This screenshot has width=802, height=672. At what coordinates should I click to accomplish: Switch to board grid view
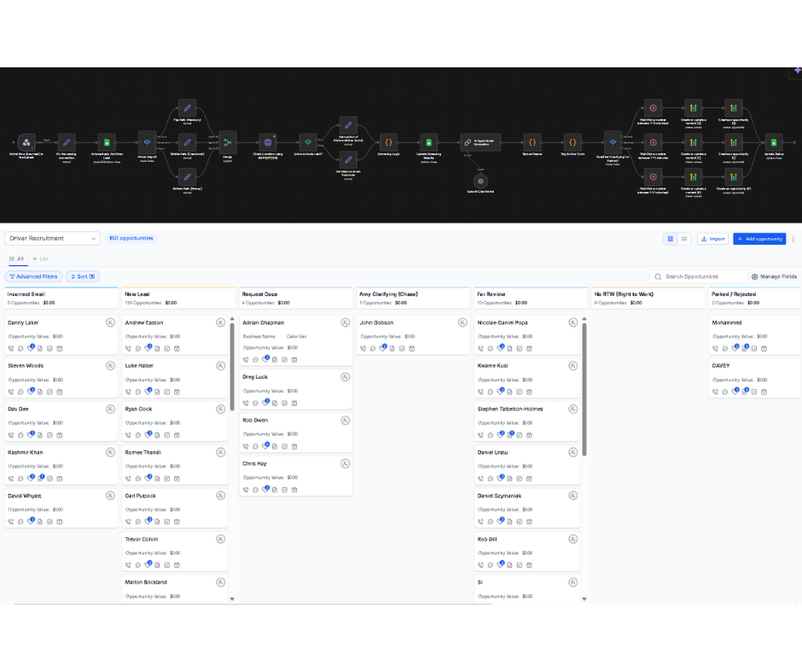pos(671,239)
